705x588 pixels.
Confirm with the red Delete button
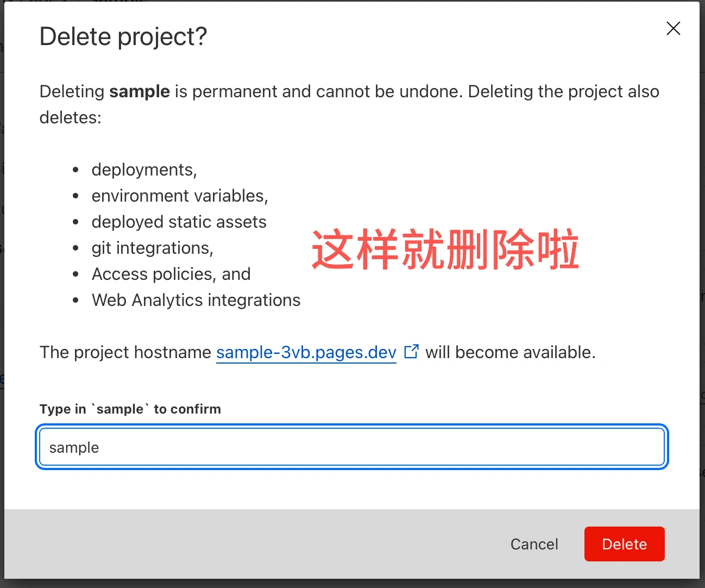[624, 544]
